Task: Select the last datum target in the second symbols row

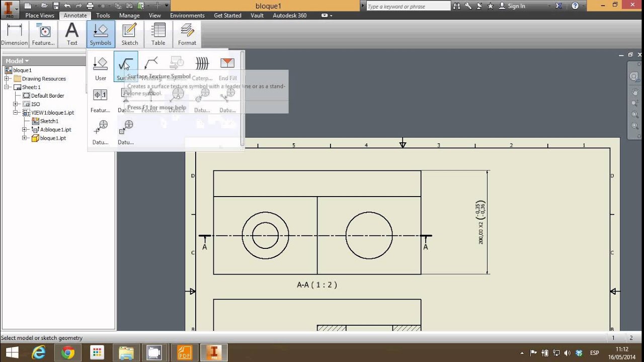Action: [227, 99]
